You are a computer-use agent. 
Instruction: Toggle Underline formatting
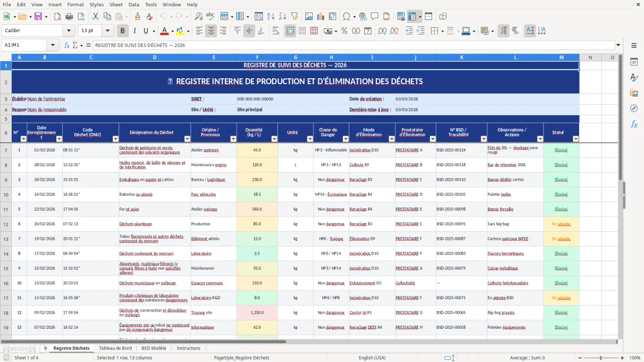click(145, 31)
